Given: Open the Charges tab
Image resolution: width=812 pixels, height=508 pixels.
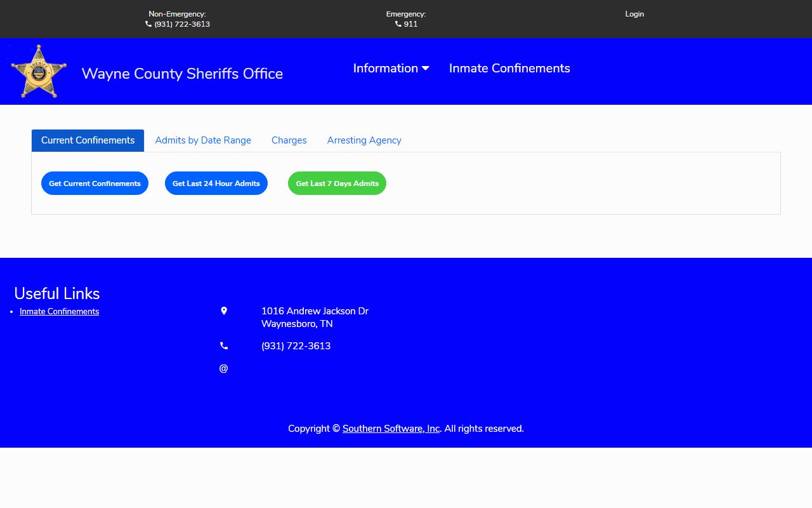Looking at the screenshot, I should pyautogui.click(x=289, y=140).
